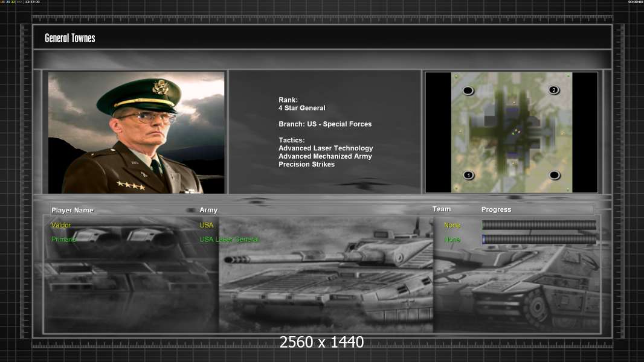Click the '4 Star General' text

302,108
